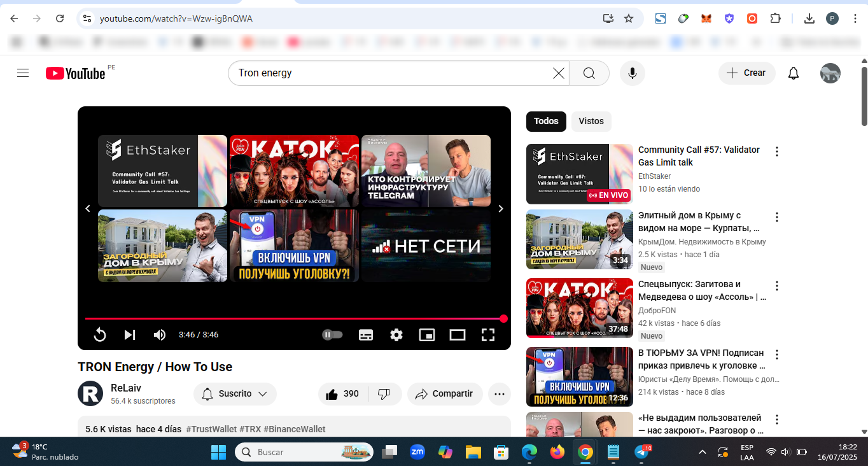Click the magnifier search button

589,73
